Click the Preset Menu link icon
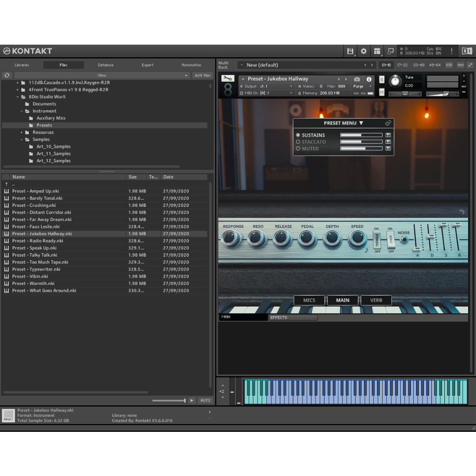This screenshot has width=476, height=476. (388, 123)
